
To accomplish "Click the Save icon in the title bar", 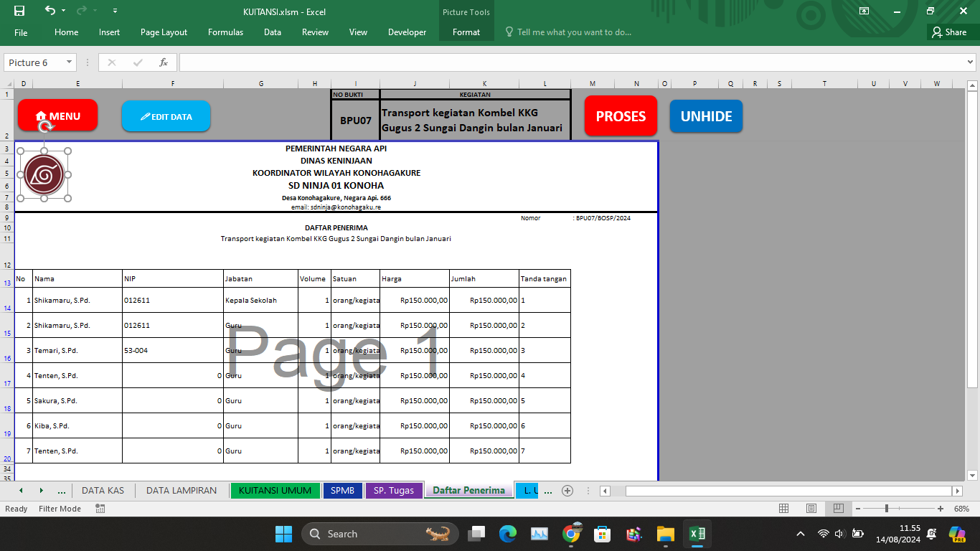I will pyautogui.click(x=19, y=11).
